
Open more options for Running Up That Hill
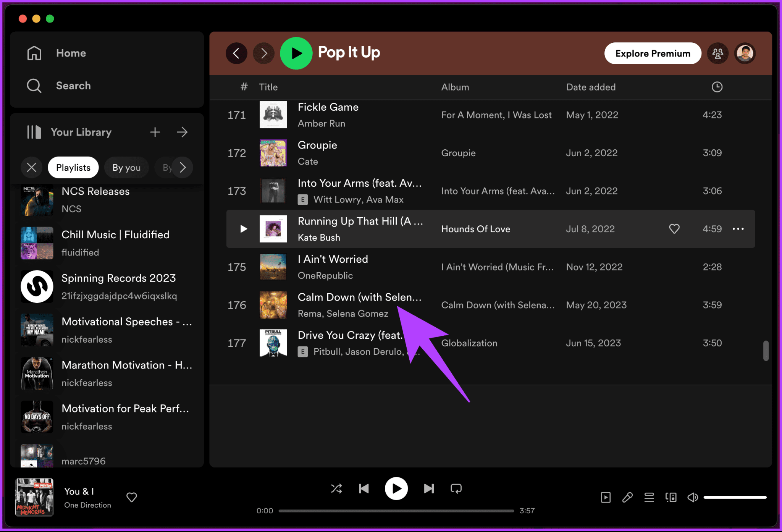click(738, 229)
